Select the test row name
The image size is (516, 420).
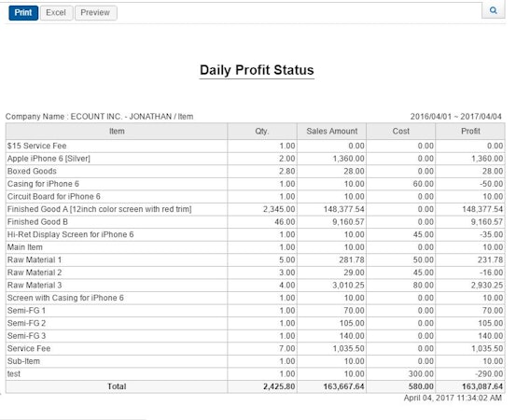(14, 374)
